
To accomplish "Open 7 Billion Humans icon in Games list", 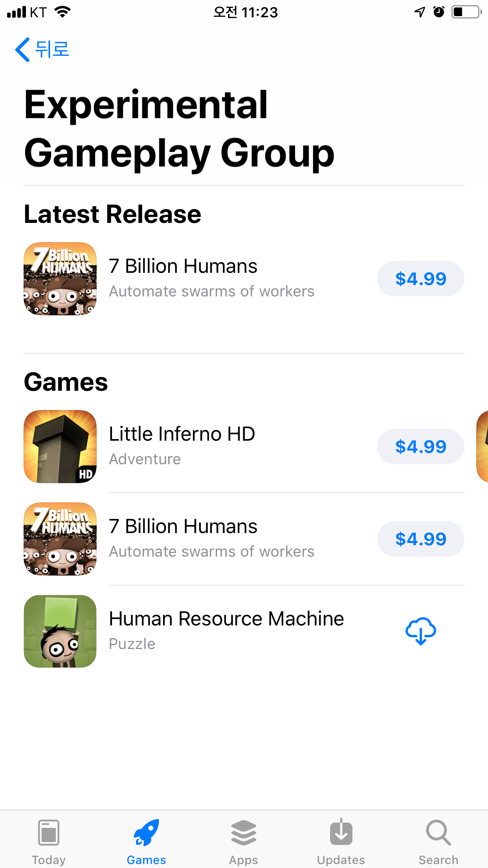I will (x=60, y=539).
